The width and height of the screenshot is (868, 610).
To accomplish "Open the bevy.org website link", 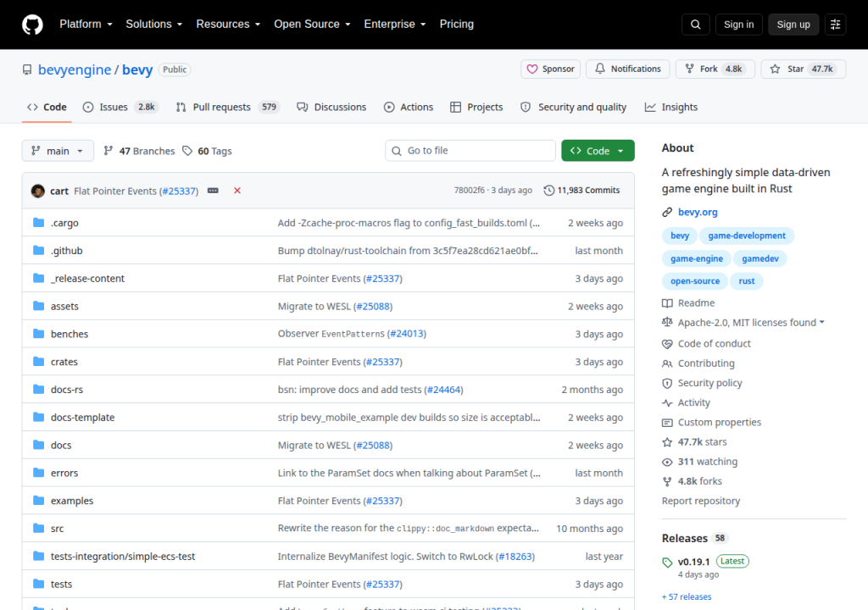I will [698, 212].
